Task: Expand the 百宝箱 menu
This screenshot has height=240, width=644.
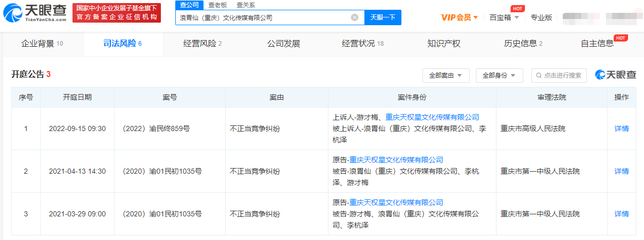Action: click(504, 17)
